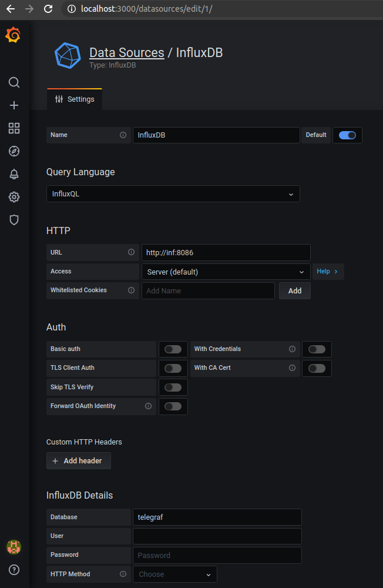383x588 pixels.
Task: Click info icon next to Name label
Action: (x=123, y=135)
